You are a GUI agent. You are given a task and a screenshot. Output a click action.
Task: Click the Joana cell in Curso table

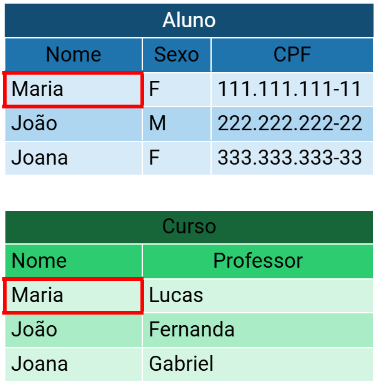pos(74,364)
